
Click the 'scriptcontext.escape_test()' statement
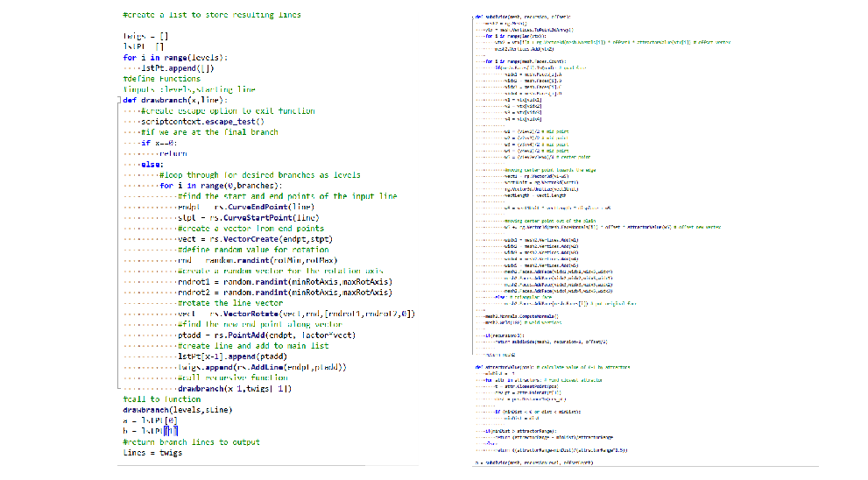point(201,121)
